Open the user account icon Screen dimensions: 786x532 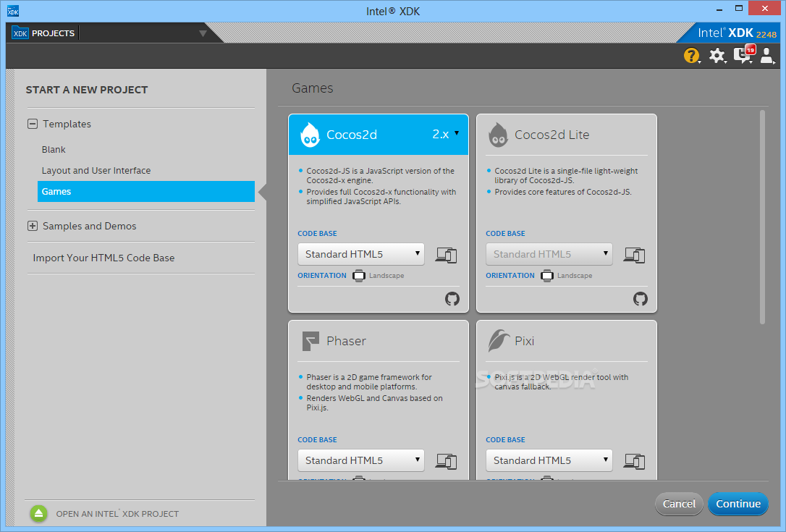click(767, 56)
